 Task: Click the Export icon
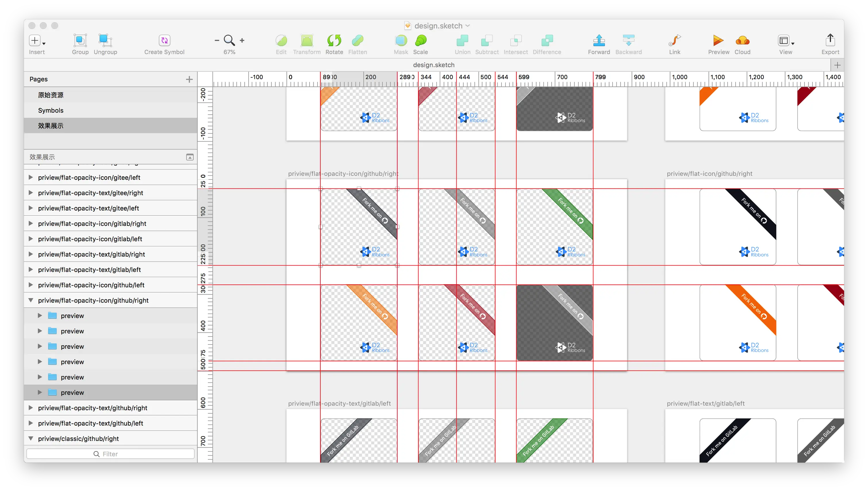pos(830,40)
